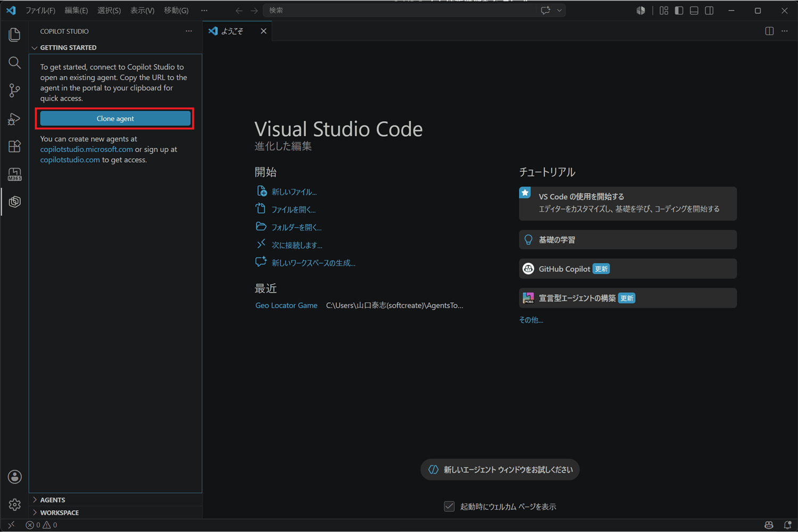Select the Copilot Studio activity bar icon
Image resolution: width=798 pixels, height=532 pixels.
click(x=14, y=202)
